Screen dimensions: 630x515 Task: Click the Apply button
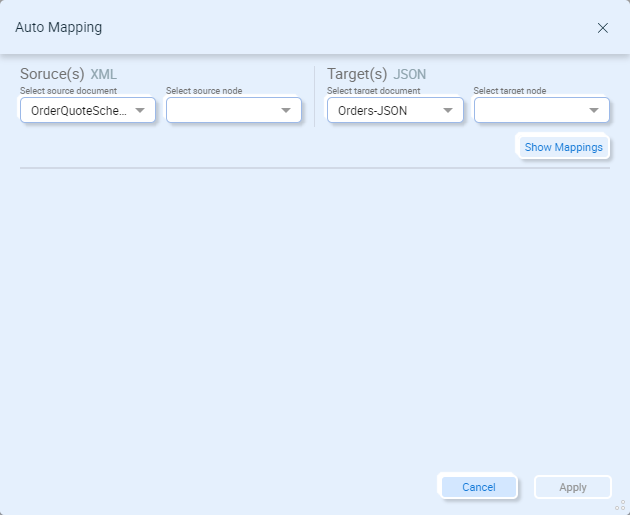point(573,487)
